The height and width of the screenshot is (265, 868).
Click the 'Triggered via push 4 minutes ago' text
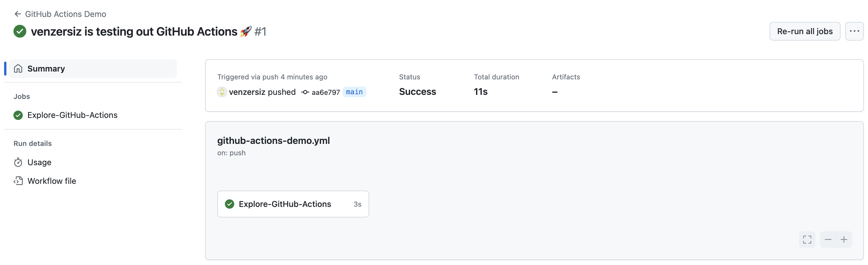272,77
